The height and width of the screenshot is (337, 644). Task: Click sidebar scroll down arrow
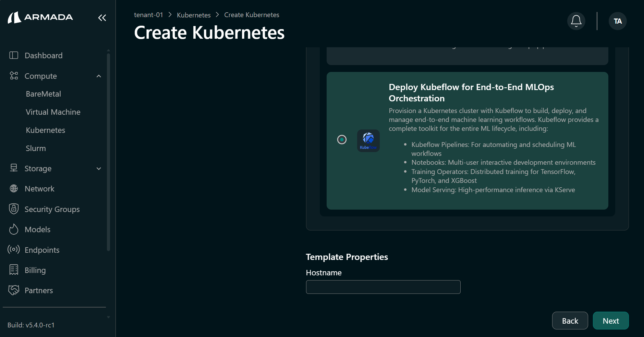[x=108, y=317]
